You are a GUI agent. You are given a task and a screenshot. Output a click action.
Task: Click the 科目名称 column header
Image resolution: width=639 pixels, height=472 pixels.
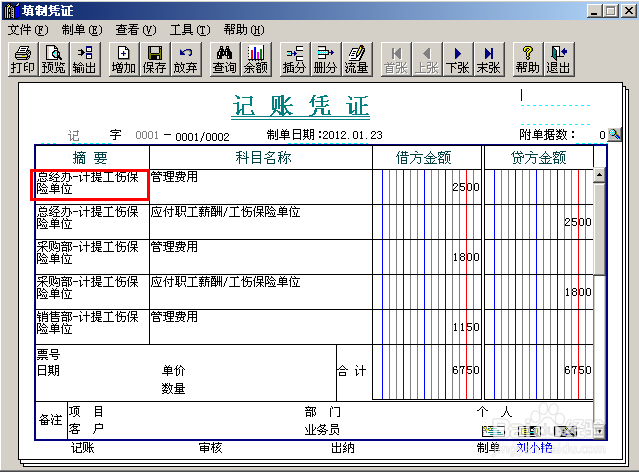(261, 157)
